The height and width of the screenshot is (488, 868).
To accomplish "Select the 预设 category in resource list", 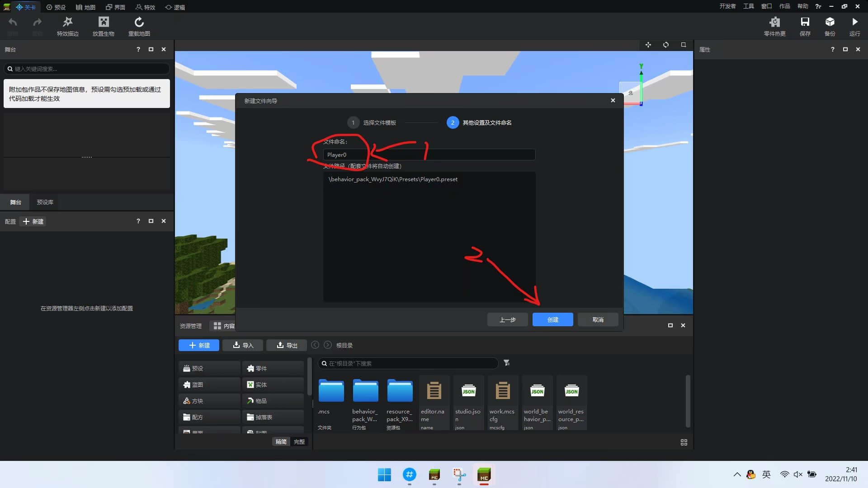I will 209,368.
